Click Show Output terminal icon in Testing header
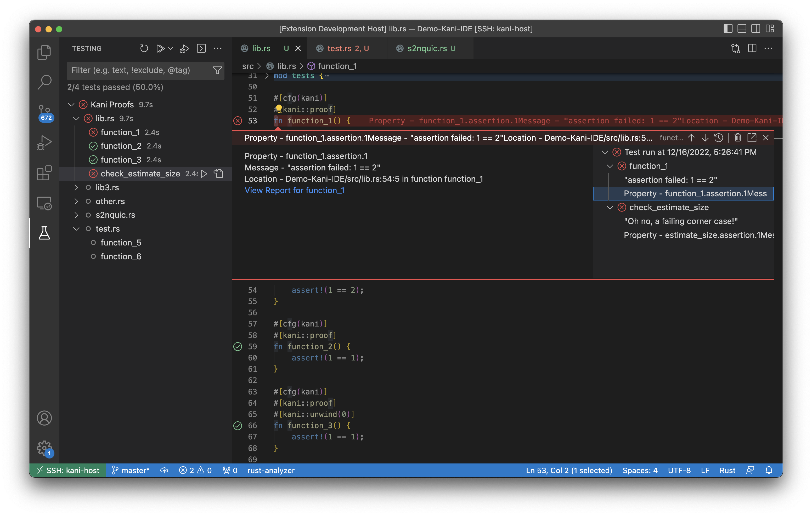 pyautogui.click(x=201, y=49)
